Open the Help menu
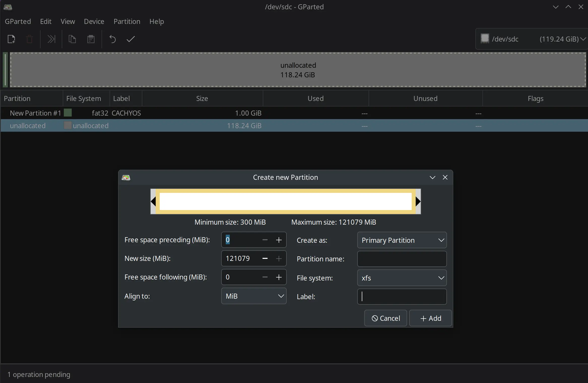Screen dimensions: 588x383 (157, 21)
